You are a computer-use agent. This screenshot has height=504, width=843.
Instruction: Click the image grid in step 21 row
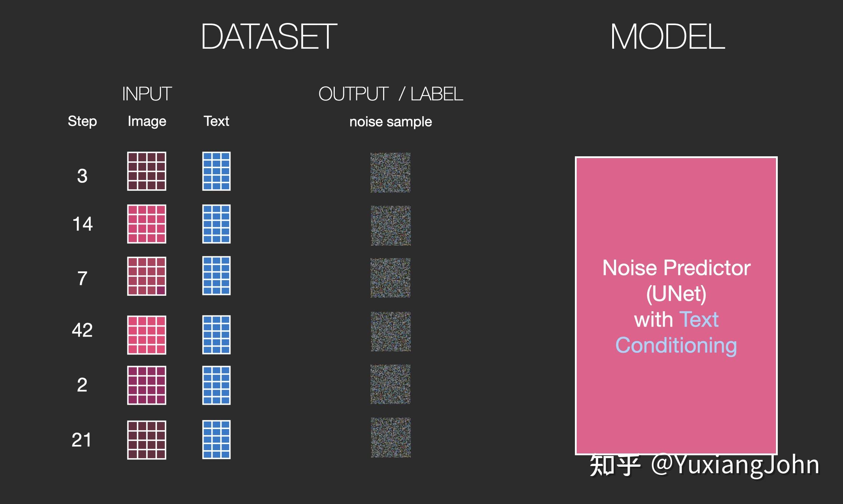pyautogui.click(x=147, y=440)
